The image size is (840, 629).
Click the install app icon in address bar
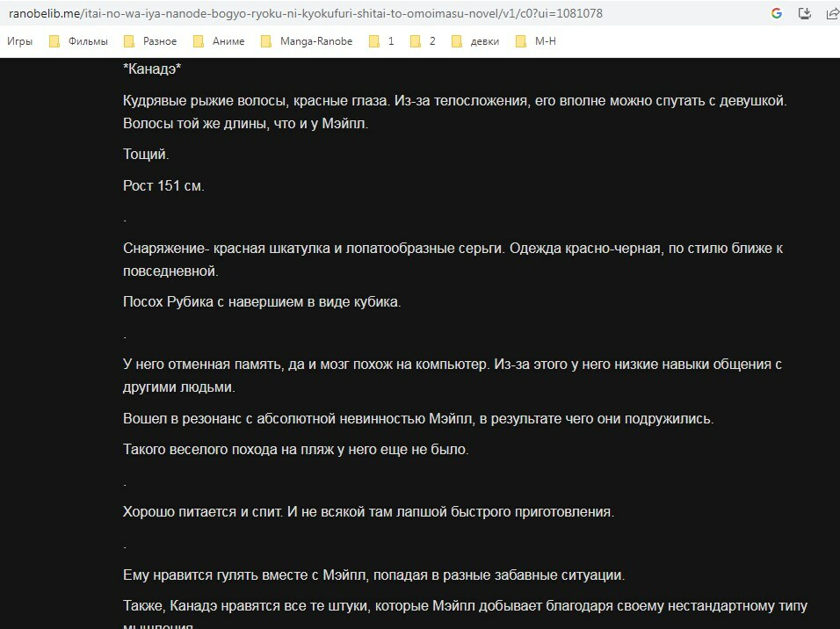[x=804, y=13]
